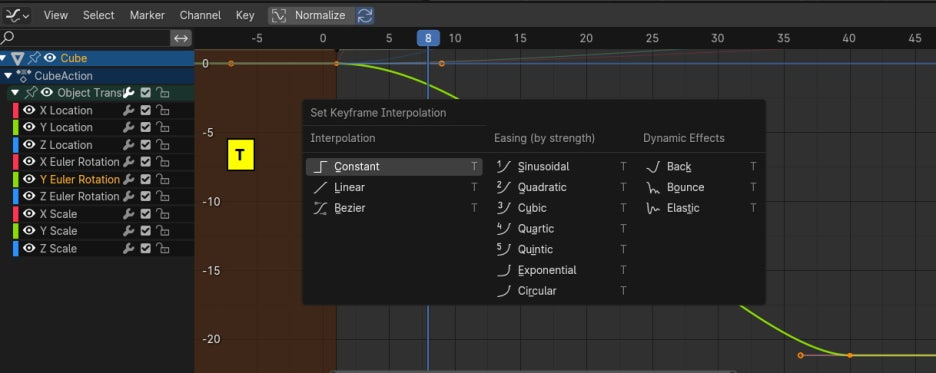This screenshot has height=373, width=936.
Task: Collapse the Object Transforms group
Action: coord(15,93)
